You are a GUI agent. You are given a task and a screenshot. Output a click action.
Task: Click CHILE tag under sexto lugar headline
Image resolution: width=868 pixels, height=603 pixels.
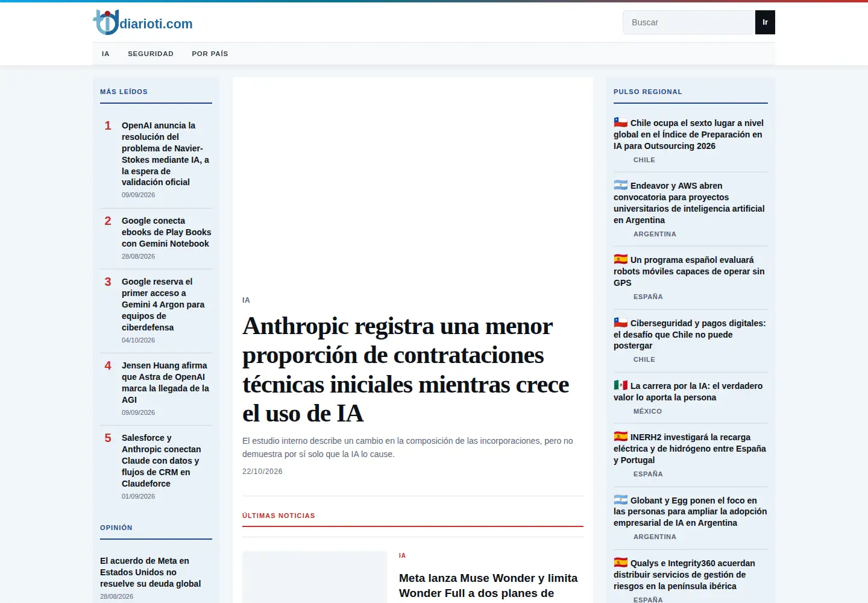point(644,160)
